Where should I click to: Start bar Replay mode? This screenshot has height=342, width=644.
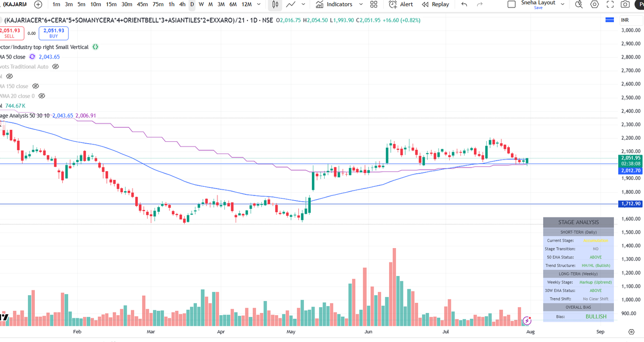[x=435, y=4]
